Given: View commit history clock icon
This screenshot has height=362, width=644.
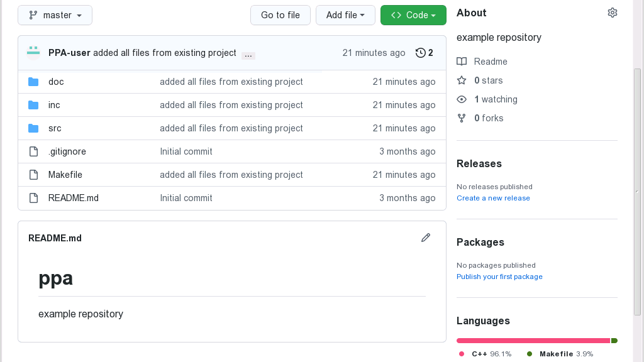Looking at the screenshot, I should point(420,53).
